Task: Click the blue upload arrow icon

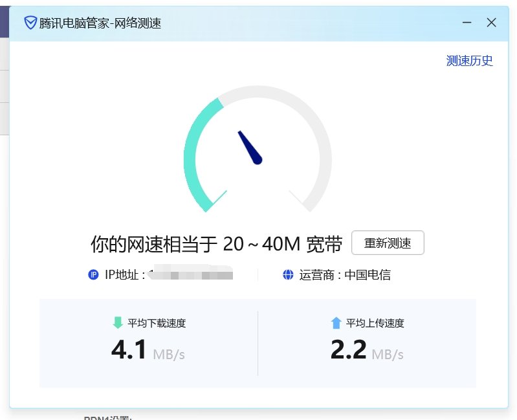Action: 336,323
